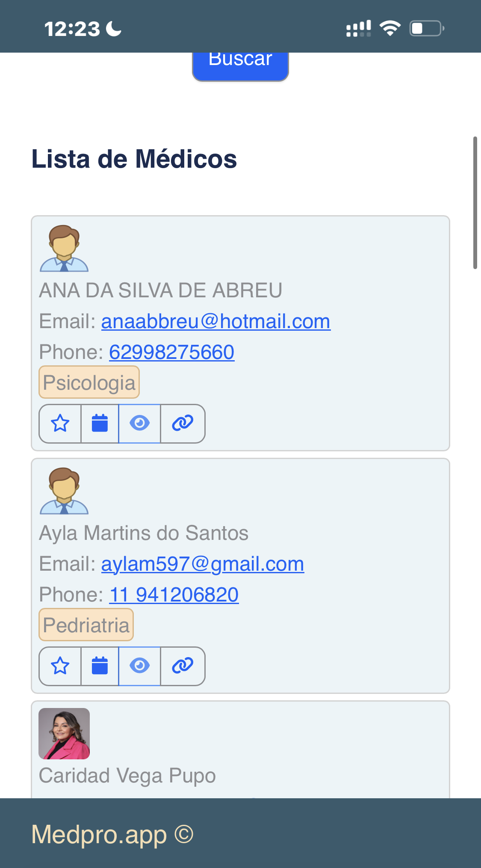Favorite Ana da Silva de Abreu with star icon
Screen dimensions: 481x868
pos(60,424)
